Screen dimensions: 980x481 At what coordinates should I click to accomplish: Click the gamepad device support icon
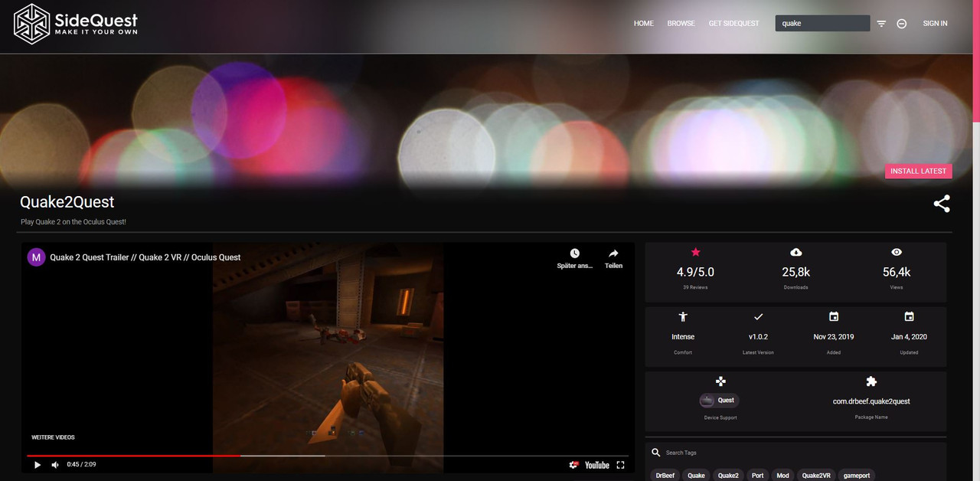720,381
